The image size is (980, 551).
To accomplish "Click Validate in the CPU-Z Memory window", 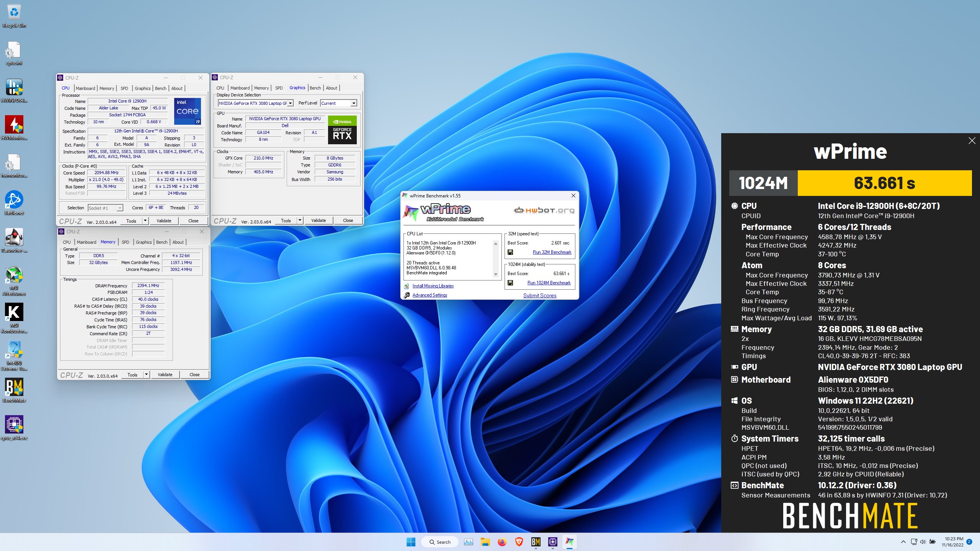I will [x=165, y=375].
